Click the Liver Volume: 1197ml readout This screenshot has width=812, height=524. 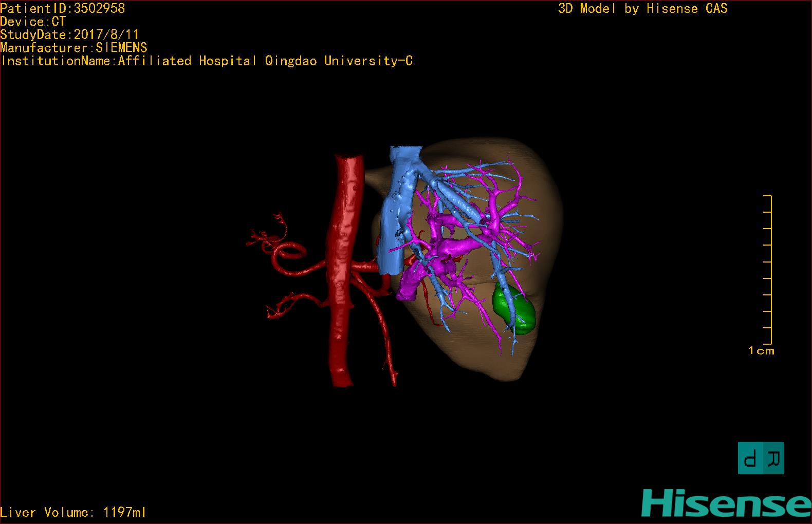tap(73, 512)
